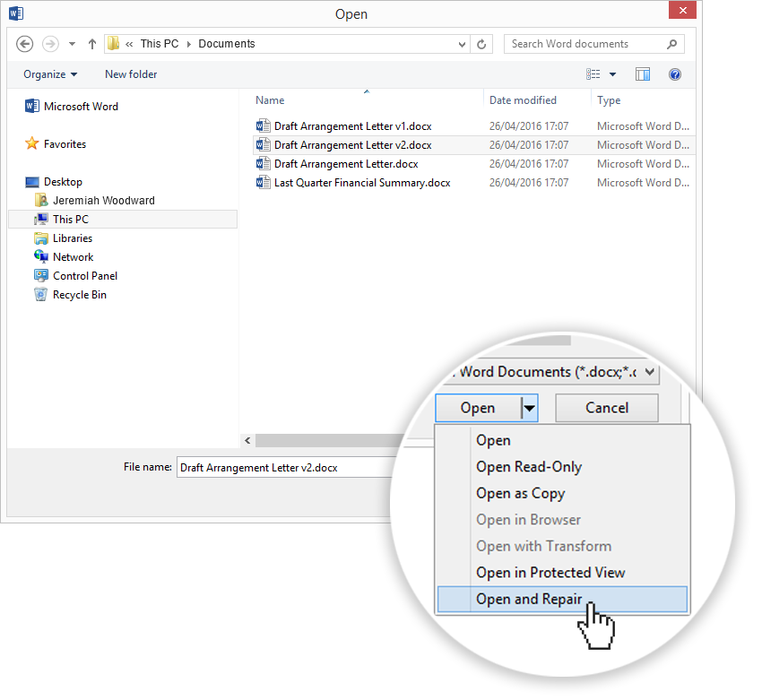Click Documents in the address path
The width and height of the screenshot is (762, 700).
click(227, 44)
